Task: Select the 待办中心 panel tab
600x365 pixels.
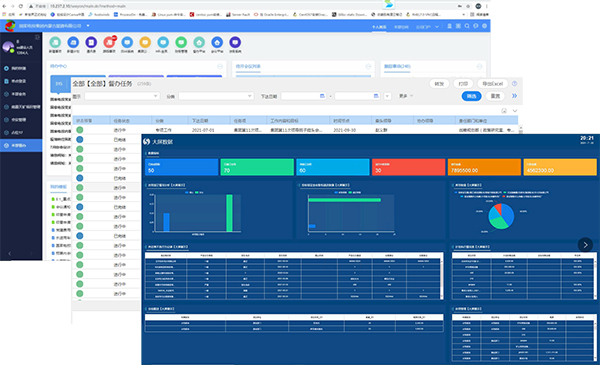Action: (59, 66)
